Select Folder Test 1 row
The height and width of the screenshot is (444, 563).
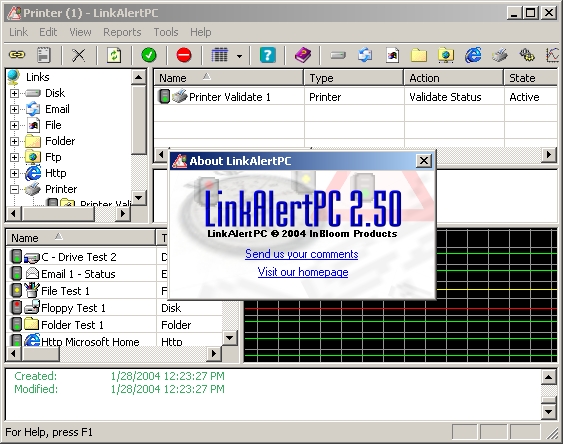pos(115,325)
